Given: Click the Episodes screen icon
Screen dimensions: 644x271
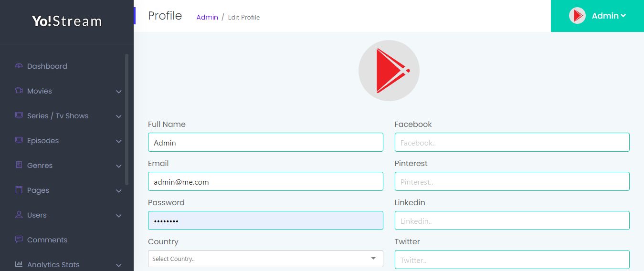Looking at the screenshot, I should pos(19,140).
